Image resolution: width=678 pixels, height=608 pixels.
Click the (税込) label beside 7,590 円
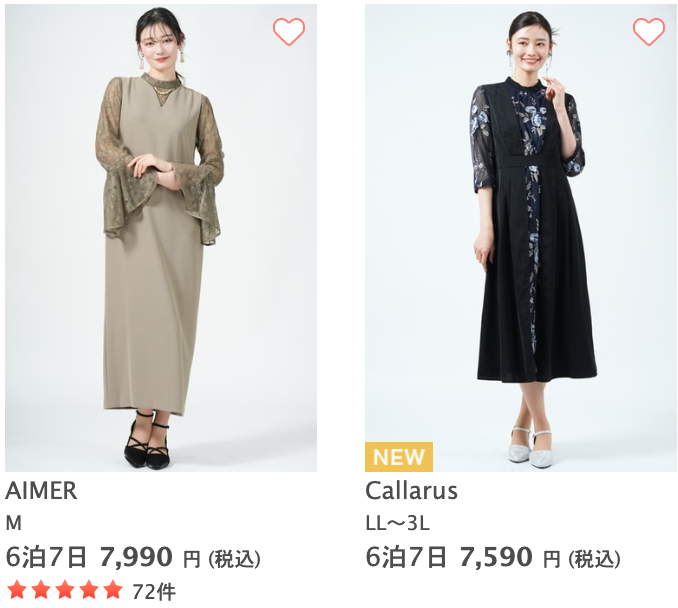click(x=594, y=559)
